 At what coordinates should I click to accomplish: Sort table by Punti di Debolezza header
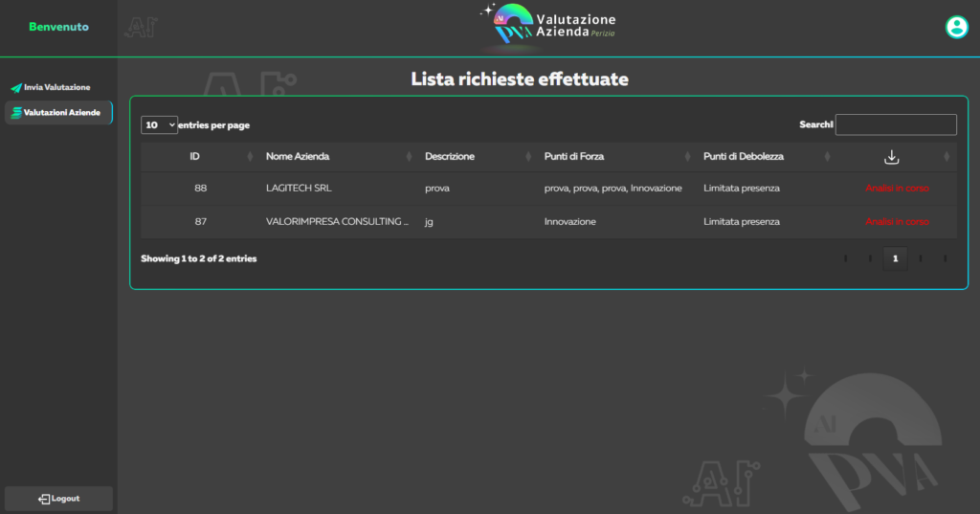(743, 157)
